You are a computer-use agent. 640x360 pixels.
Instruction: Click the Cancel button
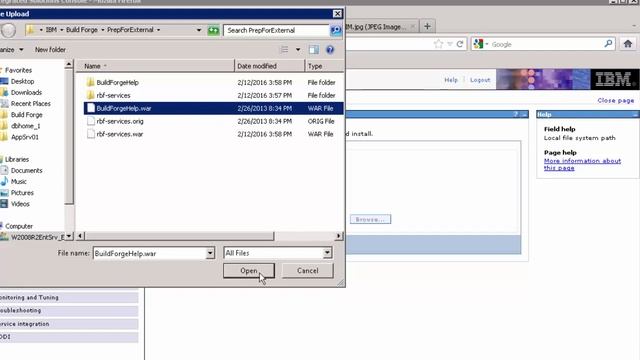pos(307,271)
